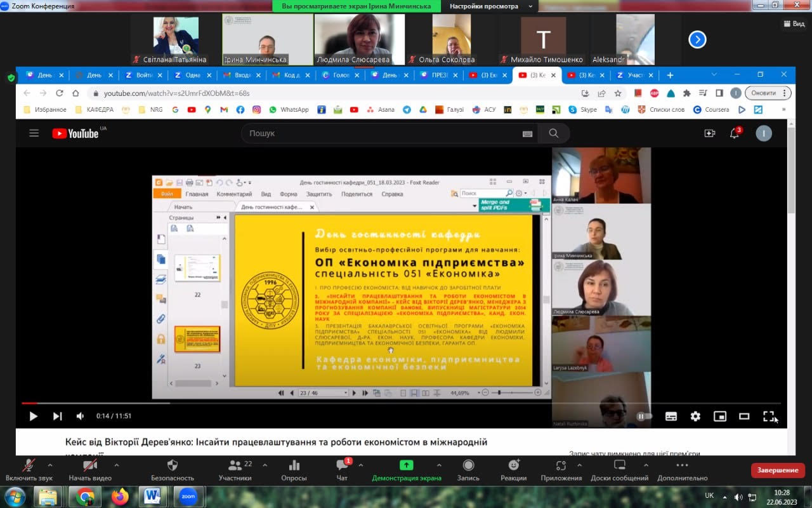
Task: Open WhatsApp bookmark
Action: (289, 109)
